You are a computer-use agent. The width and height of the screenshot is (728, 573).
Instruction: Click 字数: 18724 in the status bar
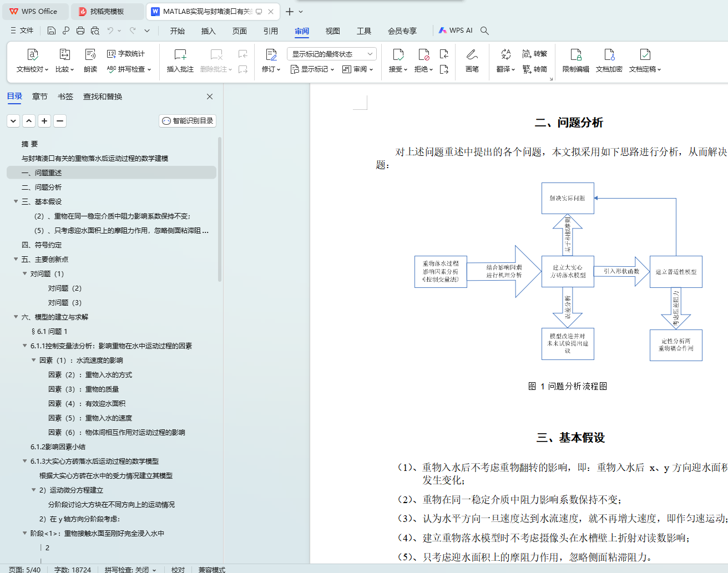(x=73, y=569)
